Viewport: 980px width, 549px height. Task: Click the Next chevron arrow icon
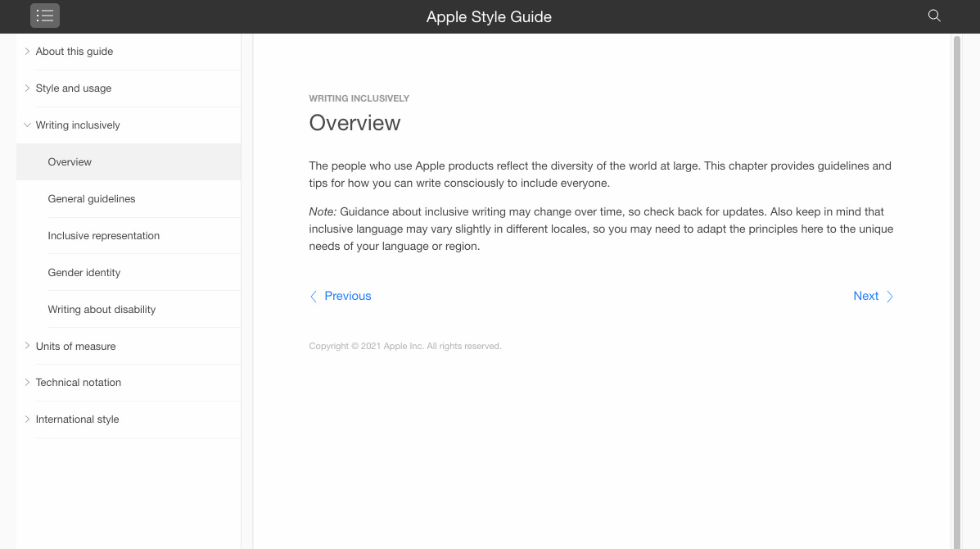889,296
